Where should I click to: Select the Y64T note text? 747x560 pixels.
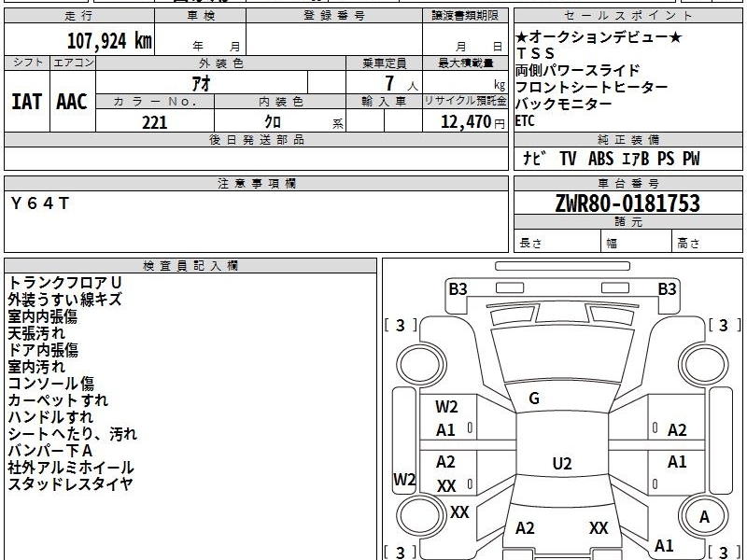(40, 203)
